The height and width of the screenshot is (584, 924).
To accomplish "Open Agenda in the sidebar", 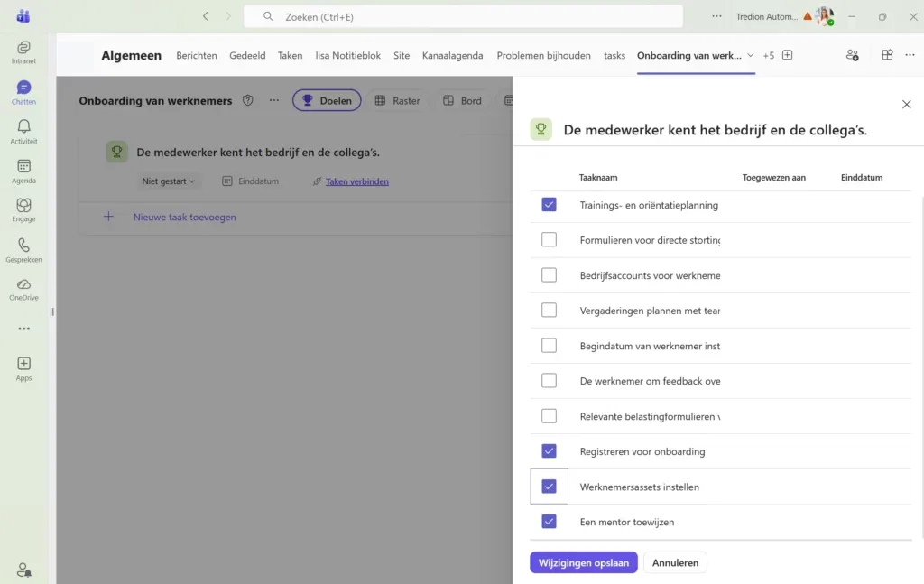I will click(23, 171).
